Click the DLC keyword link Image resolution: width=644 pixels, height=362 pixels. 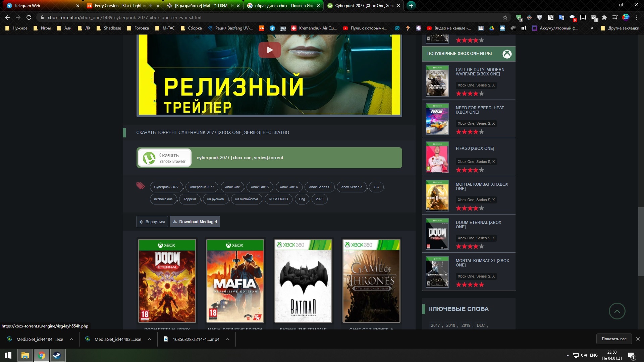pyautogui.click(x=481, y=325)
